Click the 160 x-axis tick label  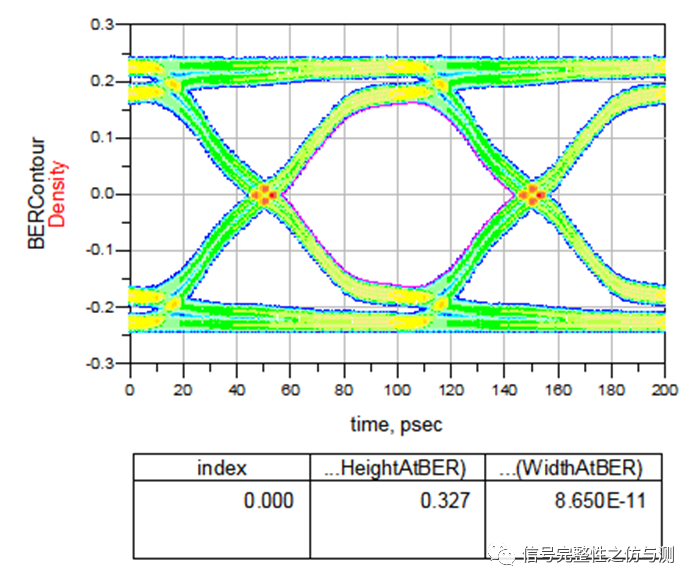(558, 390)
